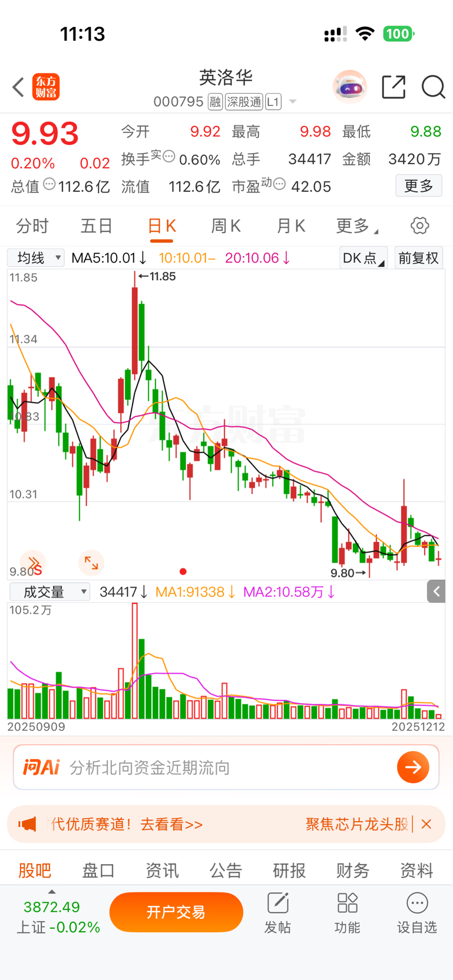Tap the 开户交易 button
Screen dimensions: 453x980
[176, 912]
